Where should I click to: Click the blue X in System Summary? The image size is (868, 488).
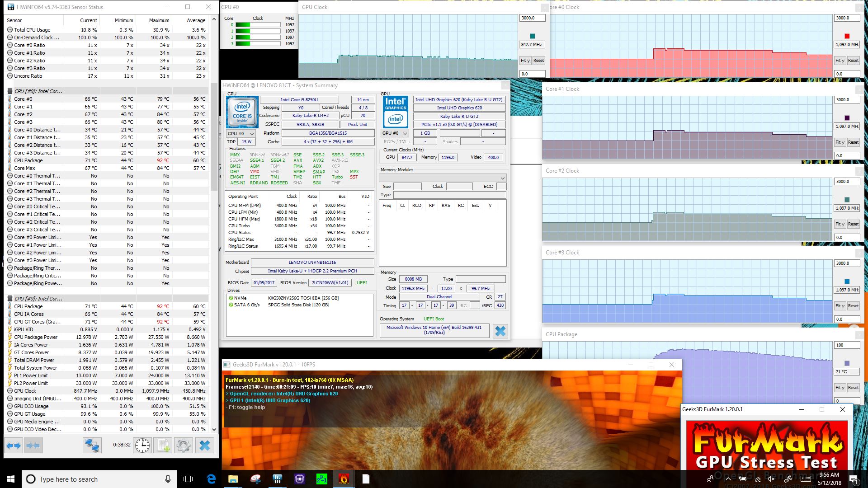[500, 331]
